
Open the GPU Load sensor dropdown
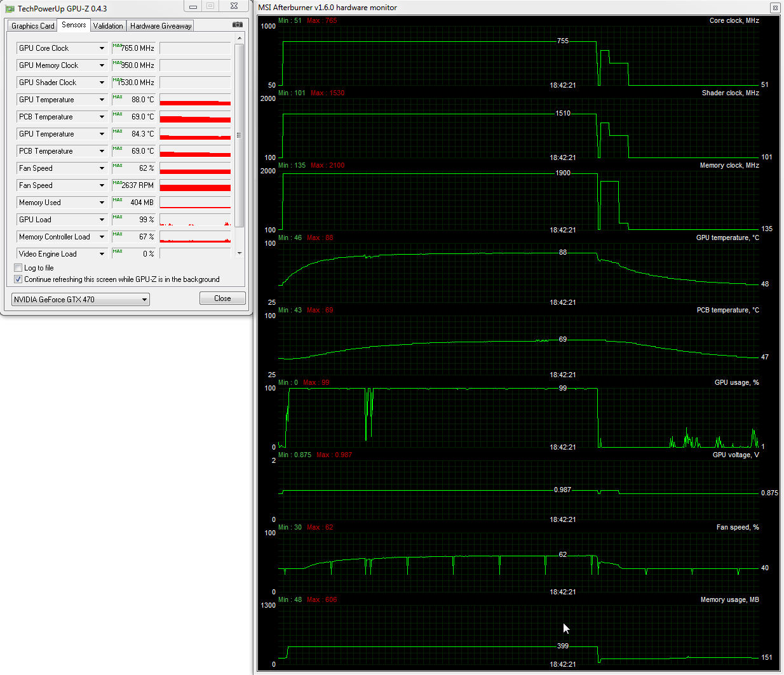point(102,220)
